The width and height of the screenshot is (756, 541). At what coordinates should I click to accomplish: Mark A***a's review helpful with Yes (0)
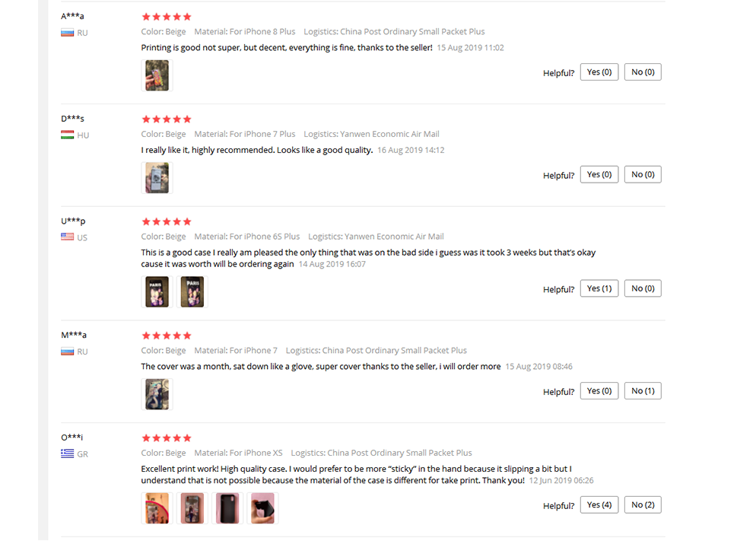click(599, 72)
